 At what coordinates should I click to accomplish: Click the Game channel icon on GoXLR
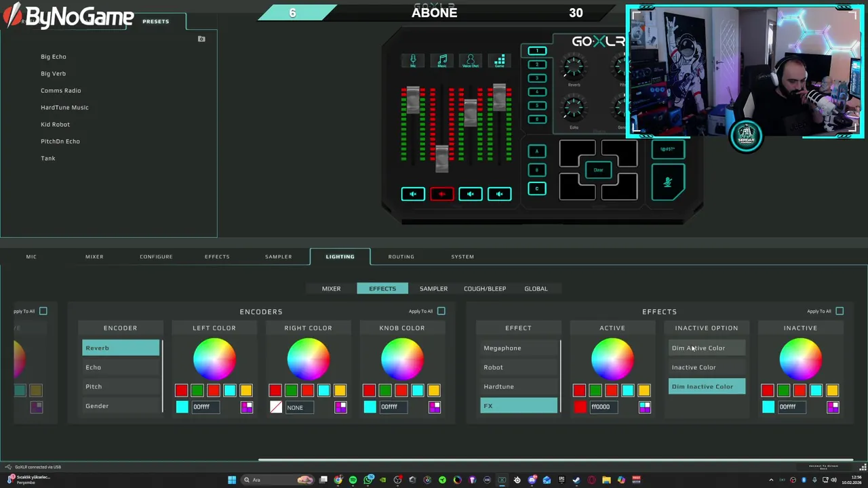[x=500, y=61]
